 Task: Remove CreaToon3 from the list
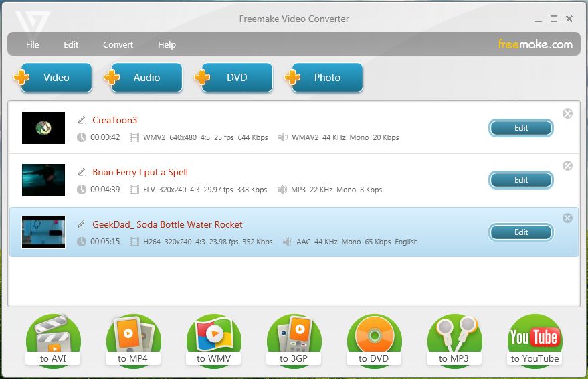pos(567,113)
